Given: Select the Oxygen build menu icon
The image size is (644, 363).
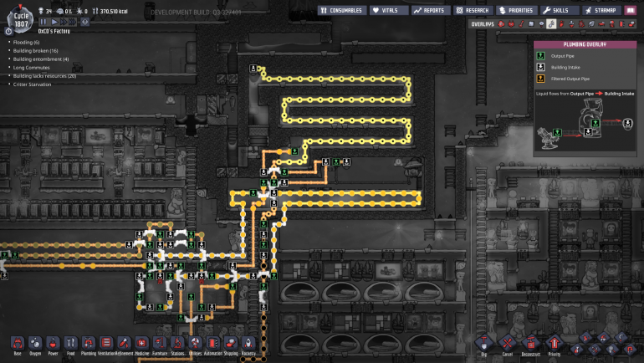Looking at the screenshot, I should (x=35, y=343).
